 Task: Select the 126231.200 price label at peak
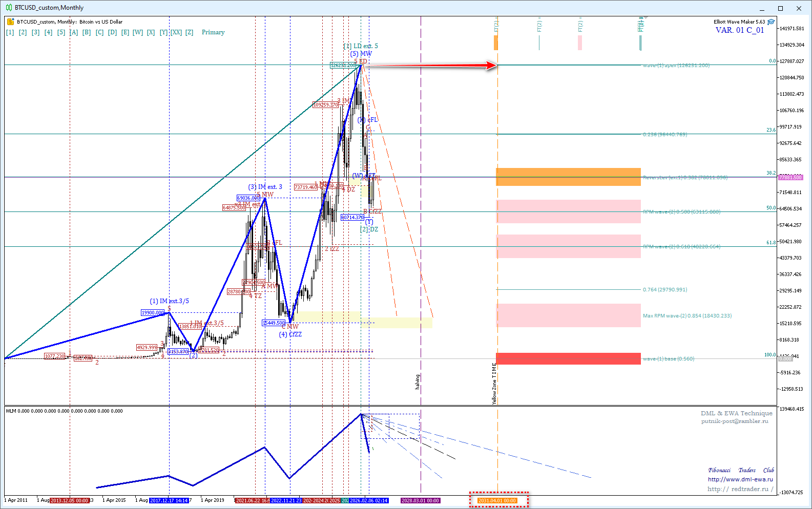(x=343, y=66)
